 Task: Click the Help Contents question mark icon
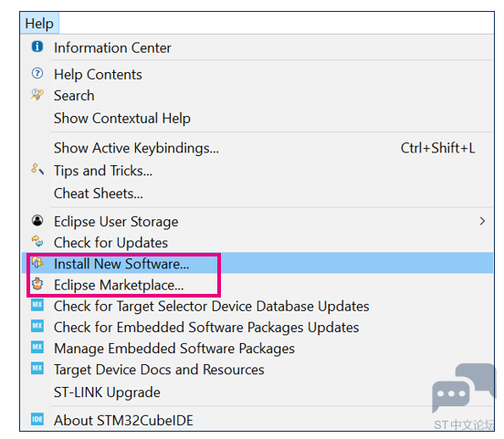[x=37, y=73]
